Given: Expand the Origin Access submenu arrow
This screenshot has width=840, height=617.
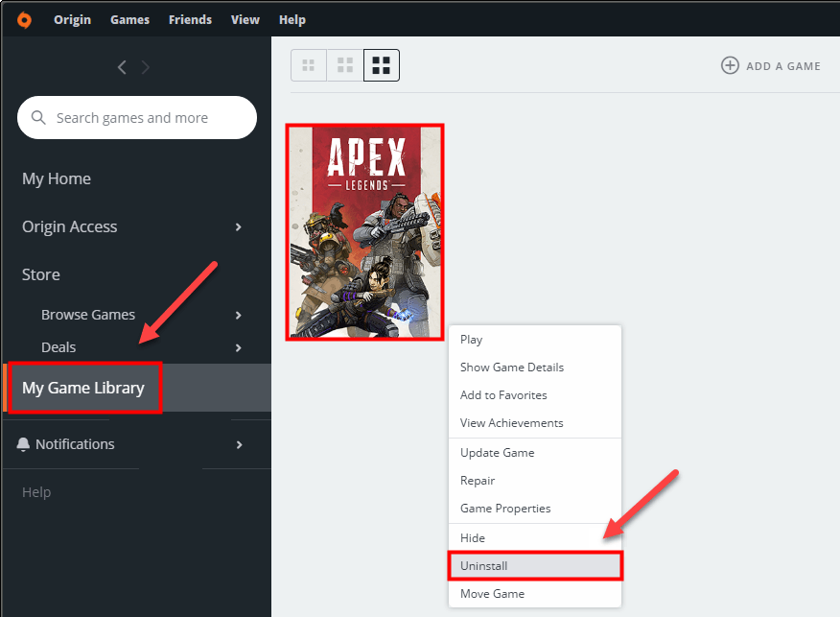Looking at the screenshot, I should (x=239, y=227).
